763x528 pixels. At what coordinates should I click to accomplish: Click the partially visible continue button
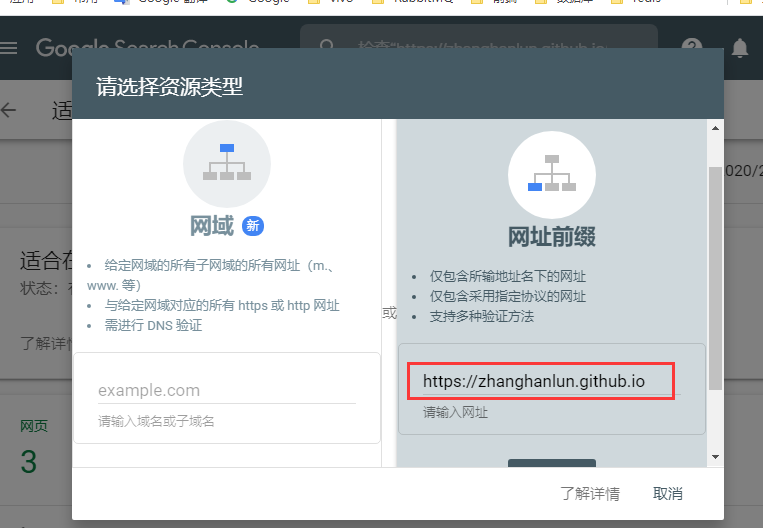coord(552,463)
